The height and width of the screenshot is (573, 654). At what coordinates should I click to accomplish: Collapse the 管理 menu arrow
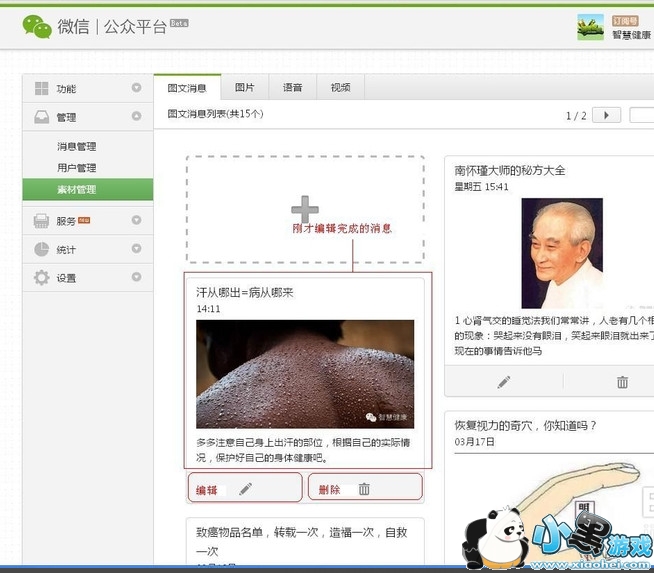pos(136,116)
